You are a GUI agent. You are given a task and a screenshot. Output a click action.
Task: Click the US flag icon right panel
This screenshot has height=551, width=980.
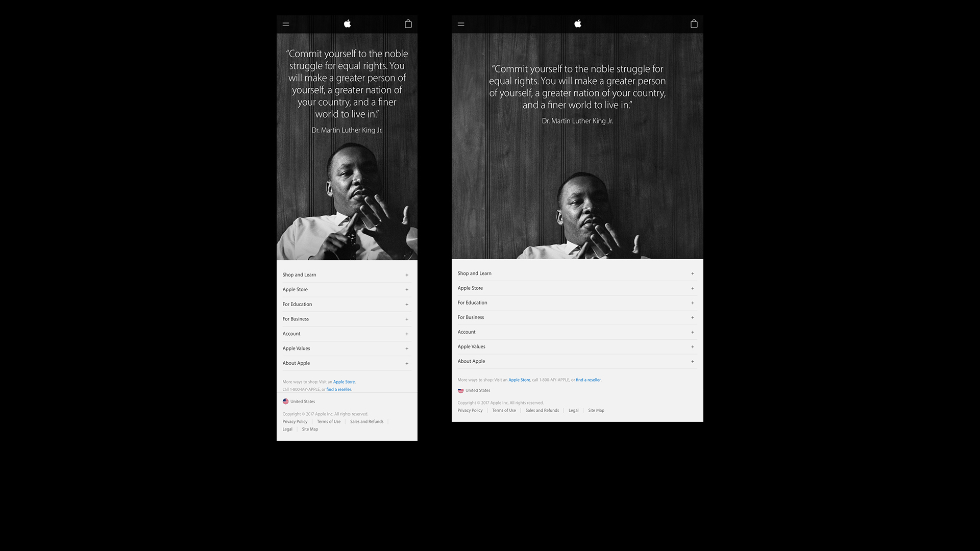460,390
